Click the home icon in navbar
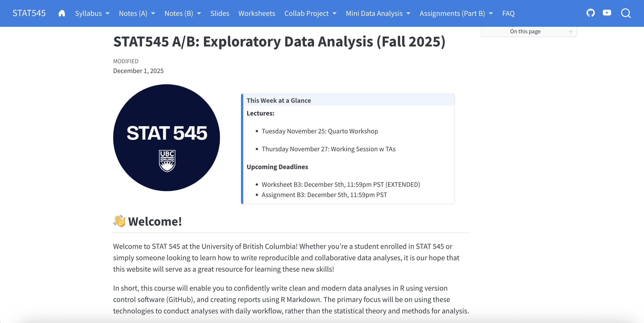This screenshot has height=323, width=644. [62, 13]
